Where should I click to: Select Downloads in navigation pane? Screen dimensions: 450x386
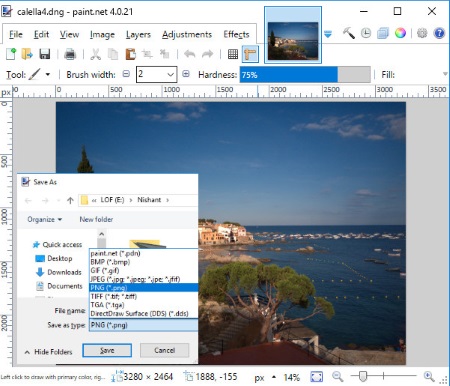[59, 272]
